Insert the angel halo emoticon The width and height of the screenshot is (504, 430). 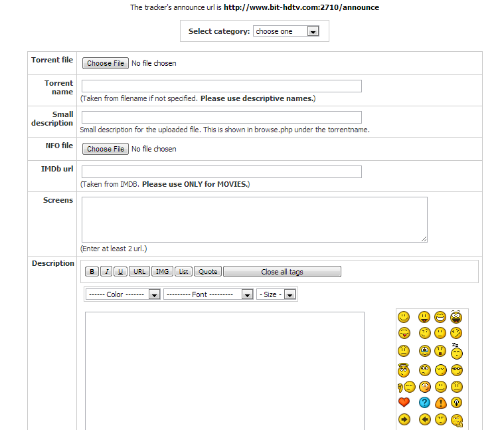[403, 370]
